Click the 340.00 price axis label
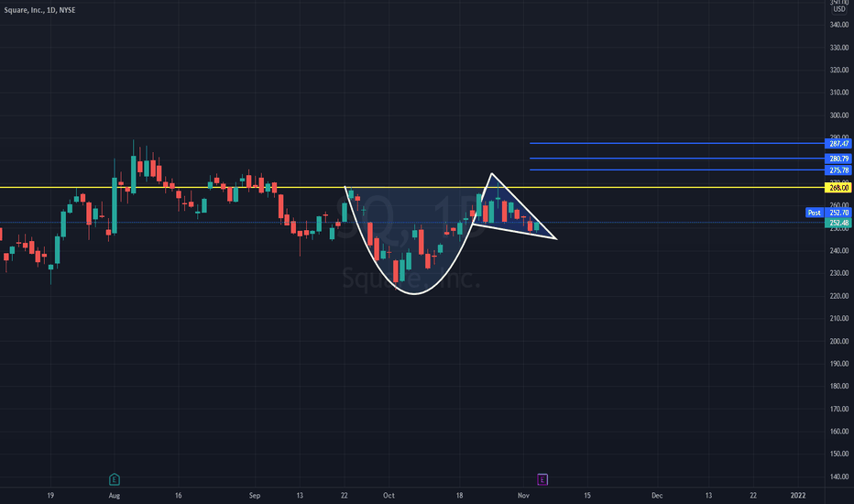 point(839,25)
